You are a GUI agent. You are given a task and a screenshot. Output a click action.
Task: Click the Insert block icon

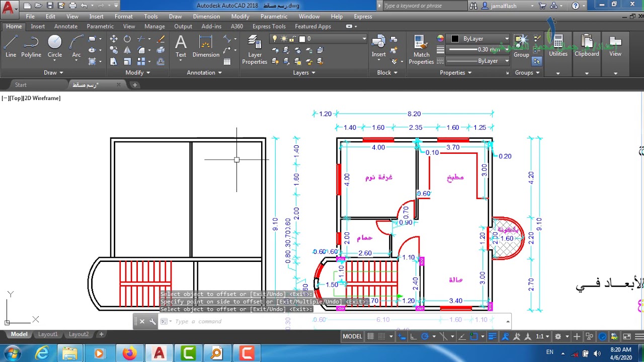coord(378,46)
